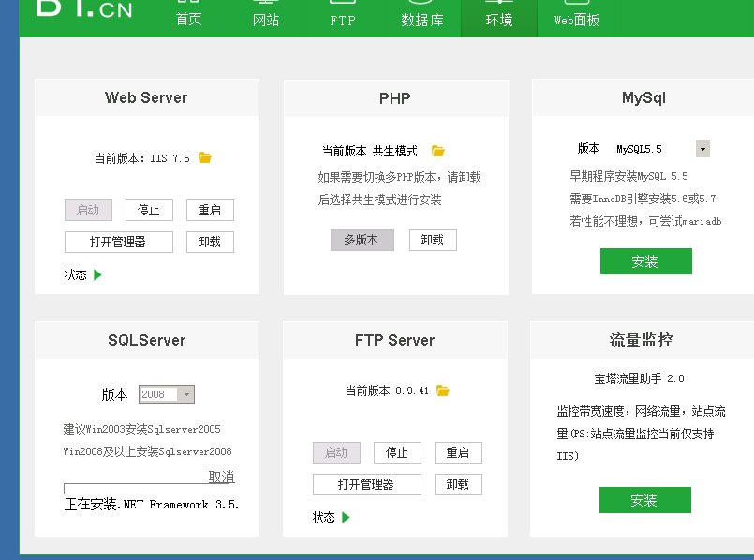This screenshot has height=560, width=754.
Task: Click the 流量监控 card heading
Action: click(641, 340)
